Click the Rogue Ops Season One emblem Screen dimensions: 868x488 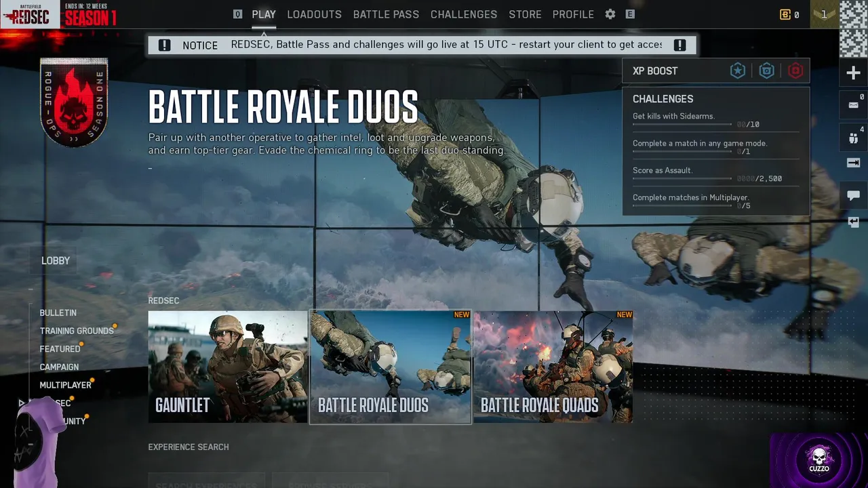tap(74, 102)
